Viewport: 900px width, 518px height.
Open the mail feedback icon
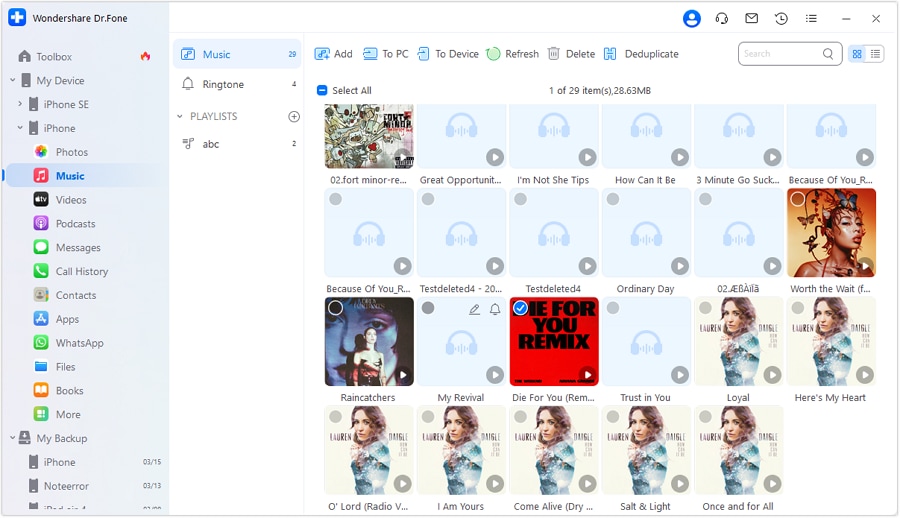coord(751,18)
